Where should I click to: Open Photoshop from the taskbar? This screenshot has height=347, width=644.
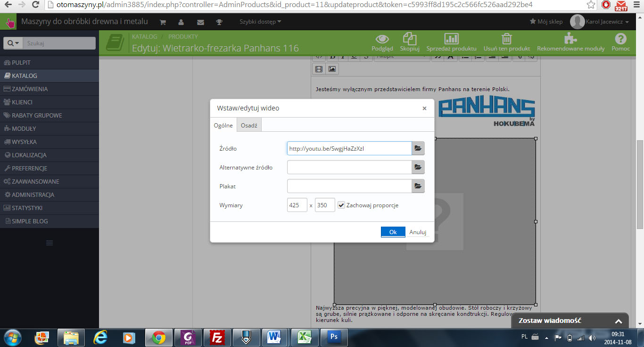pos(334,337)
